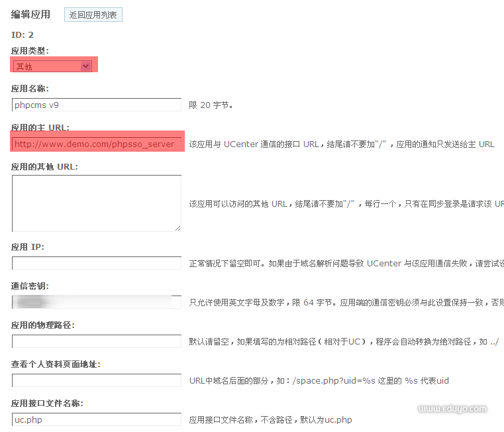Screen dimensions: 504x432
Task: Click the 应用 IP field label
Action: click(x=28, y=247)
